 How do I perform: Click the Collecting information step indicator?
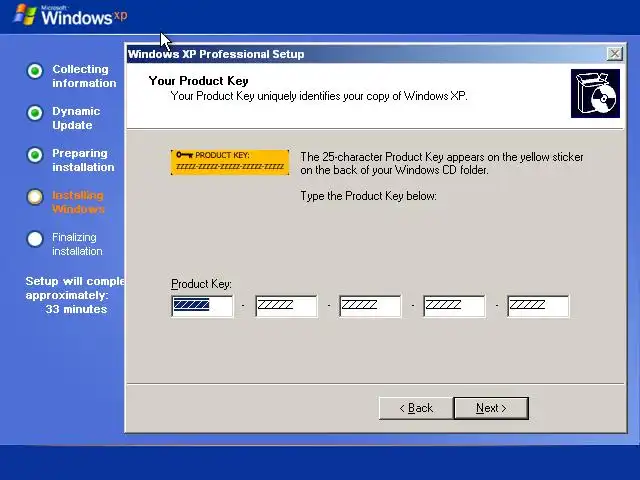[35, 71]
